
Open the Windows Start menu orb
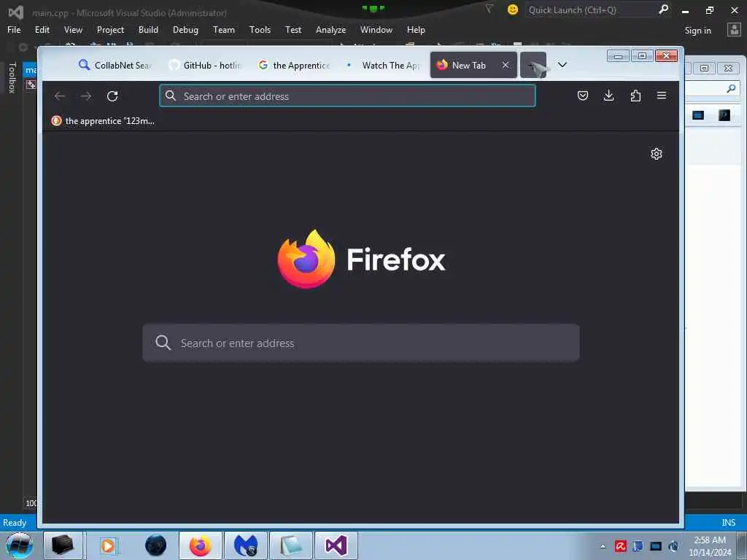(20, 545)
